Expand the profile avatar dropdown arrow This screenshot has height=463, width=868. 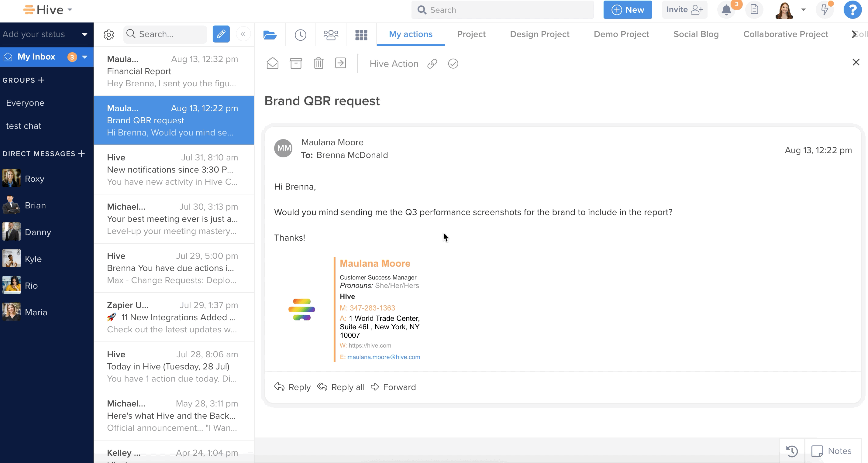803,10
